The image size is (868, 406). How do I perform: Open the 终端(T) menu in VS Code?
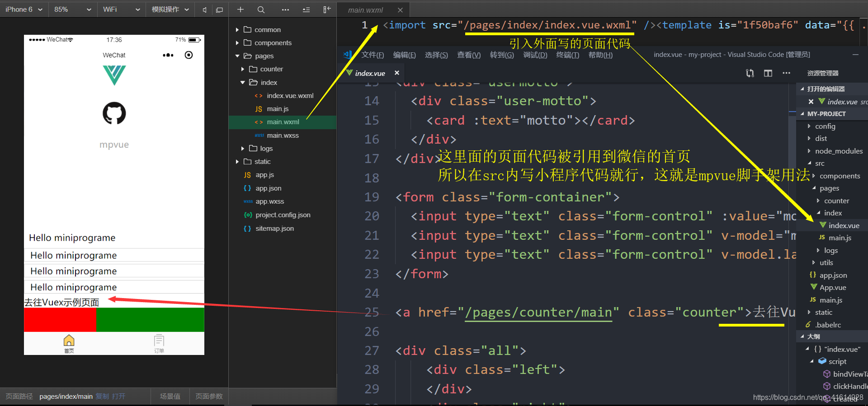tap(567, 55)
